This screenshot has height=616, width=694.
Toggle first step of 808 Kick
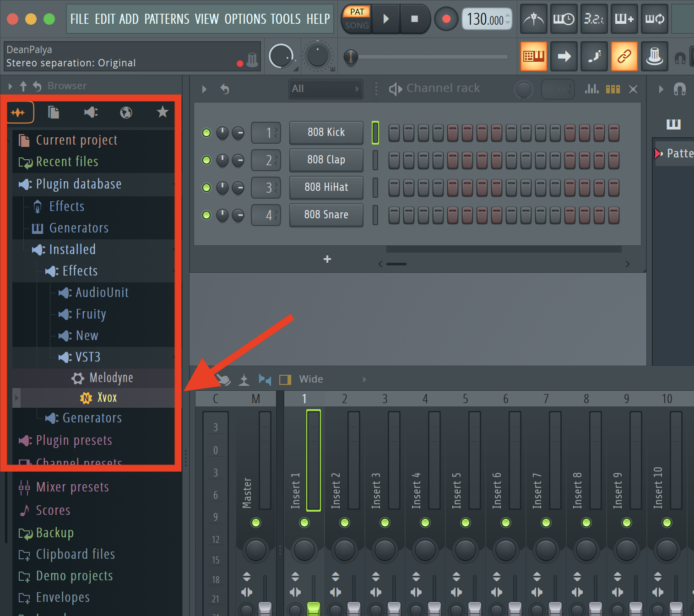tap(394, 133)
